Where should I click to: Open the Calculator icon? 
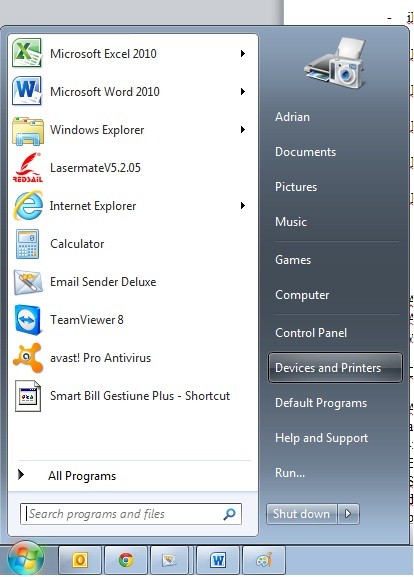[27, 244]
